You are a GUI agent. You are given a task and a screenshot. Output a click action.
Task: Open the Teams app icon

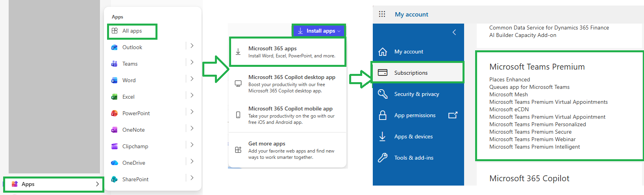point(115,64)
